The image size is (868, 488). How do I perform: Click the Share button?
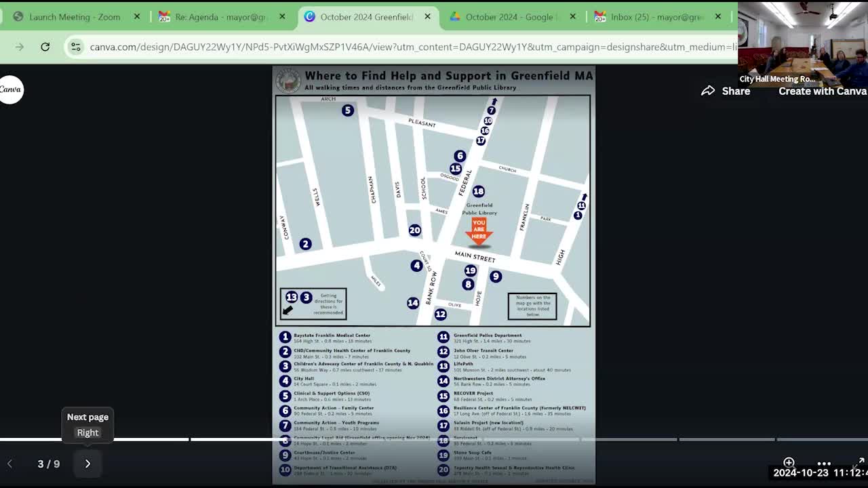(726, 91)
